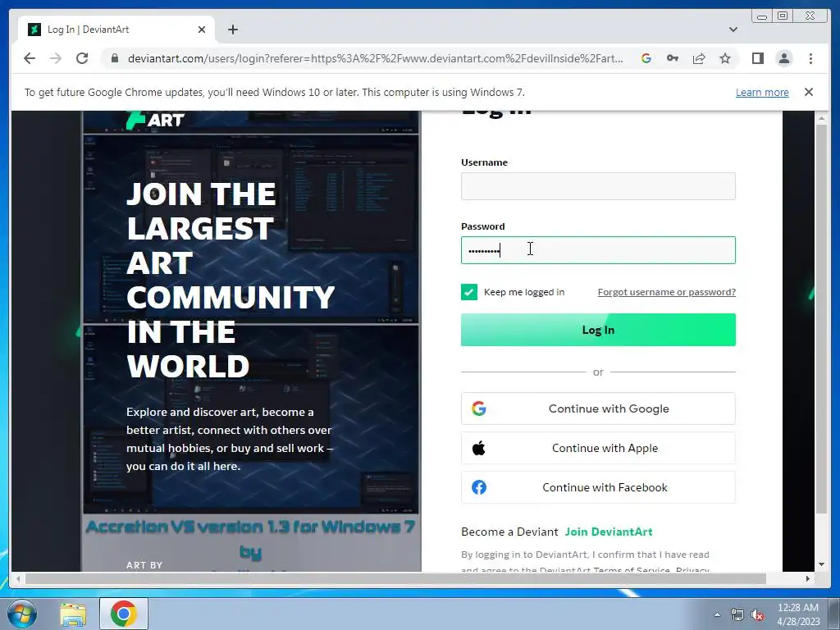This screenshot has width=840, height=630.
Task: Open a new tab with plus button
Action: pos(232,30)
